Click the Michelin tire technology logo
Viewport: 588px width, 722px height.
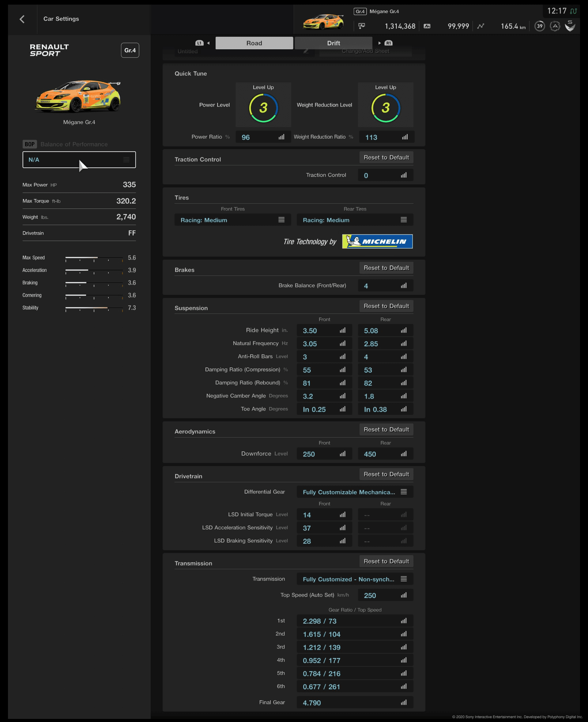pyautogui.click(x=377, y=242)
